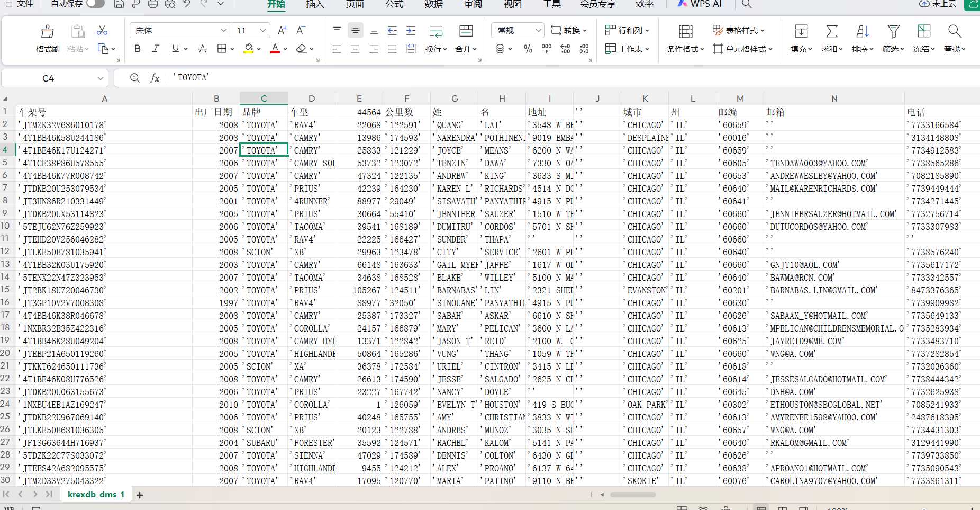Click the 查找 find button
980x510 pixels.
tap(955, 39)
